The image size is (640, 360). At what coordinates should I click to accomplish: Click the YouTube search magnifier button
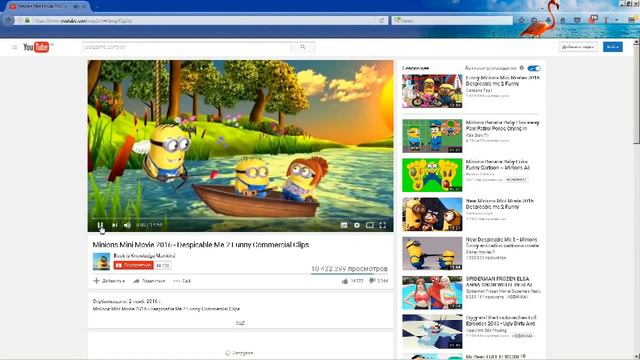tap(303, 47)
